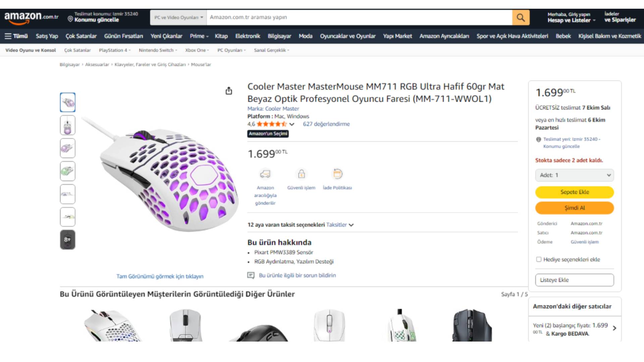
Task: Click the orange search magnifier button
Action: 521,17
